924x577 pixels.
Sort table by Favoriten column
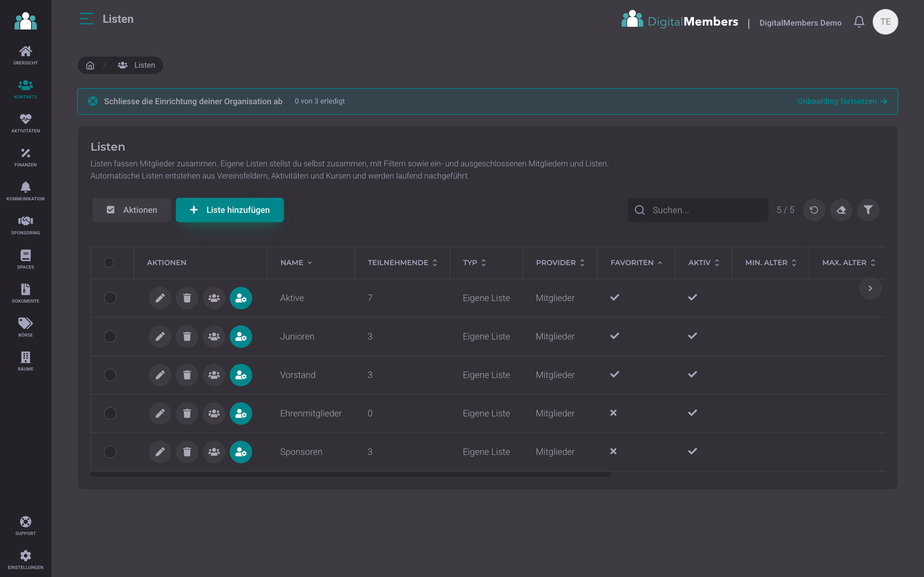[636, 263]
